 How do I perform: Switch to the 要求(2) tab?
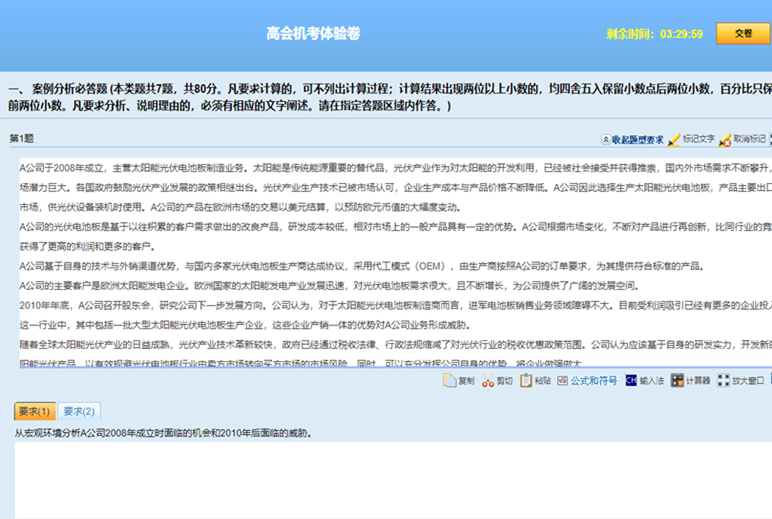pyautogui.click(x=79, y=411)
